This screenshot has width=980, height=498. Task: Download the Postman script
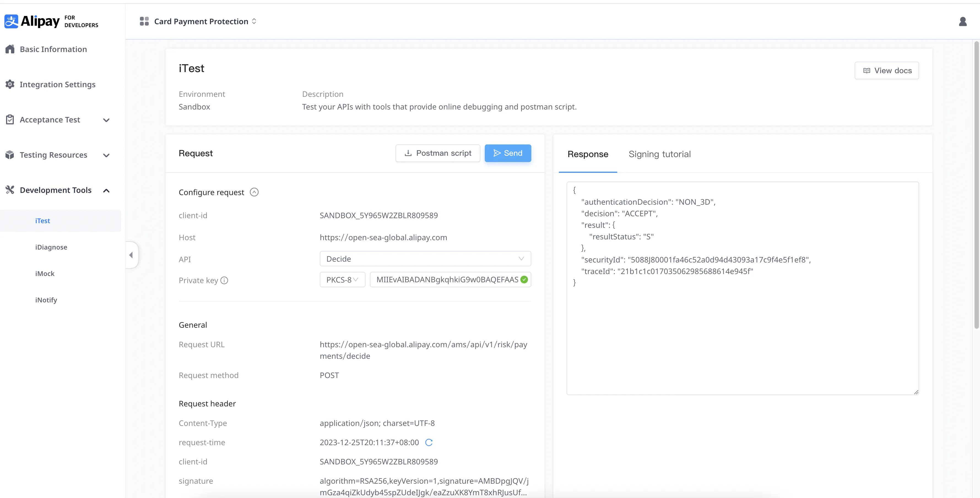[x=437, y=153]
